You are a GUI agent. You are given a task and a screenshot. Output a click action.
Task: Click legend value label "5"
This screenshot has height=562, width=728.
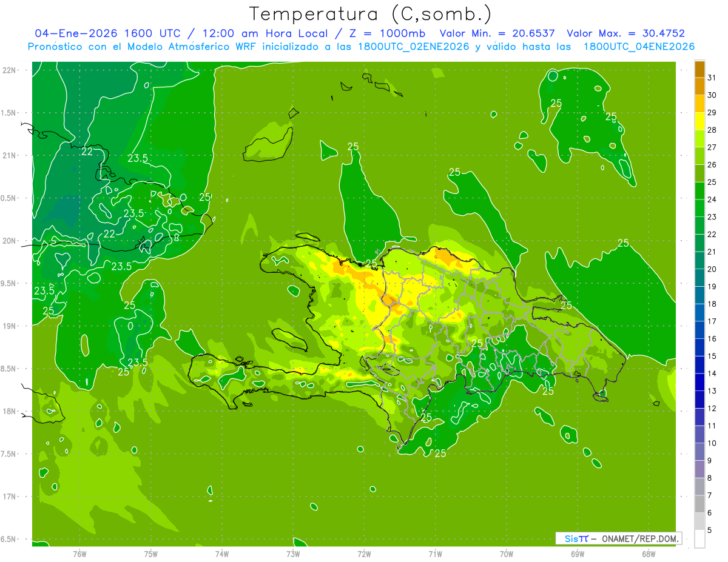[710, 530]
